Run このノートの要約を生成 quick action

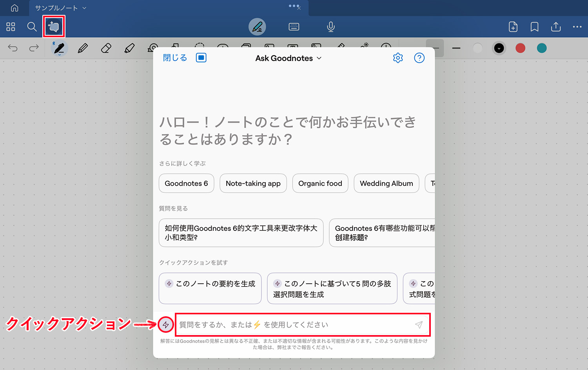coord(210,288)
